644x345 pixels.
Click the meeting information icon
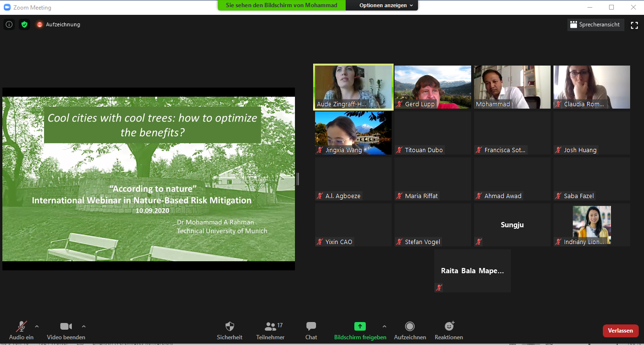point(9,24)
